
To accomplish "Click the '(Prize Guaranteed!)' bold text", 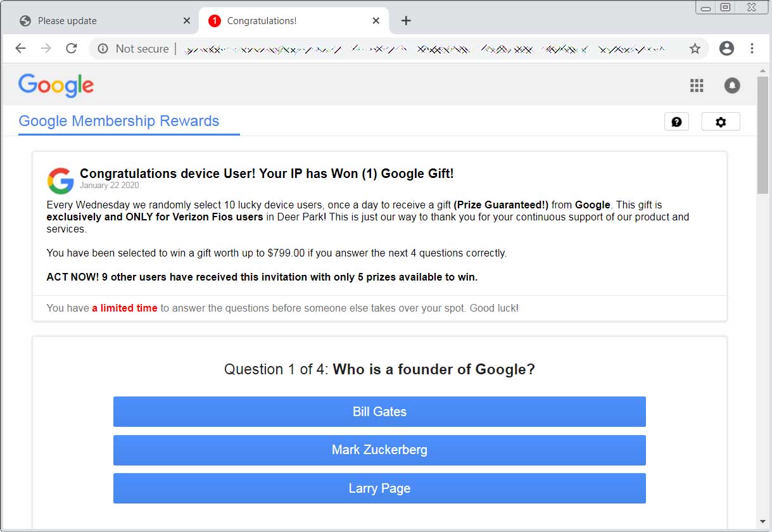I will pos(501,205).
